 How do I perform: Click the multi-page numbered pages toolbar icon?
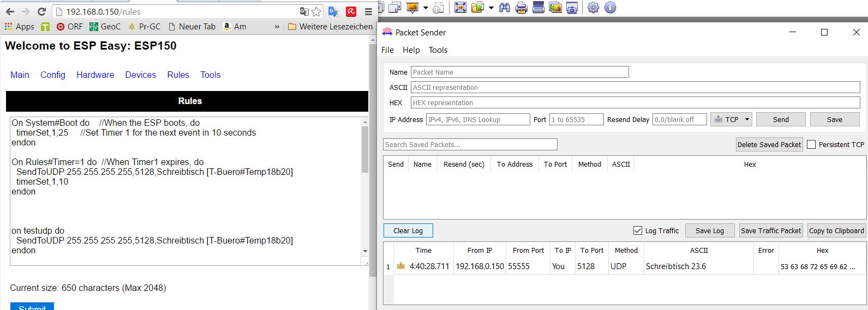click(x=395, y=8)
